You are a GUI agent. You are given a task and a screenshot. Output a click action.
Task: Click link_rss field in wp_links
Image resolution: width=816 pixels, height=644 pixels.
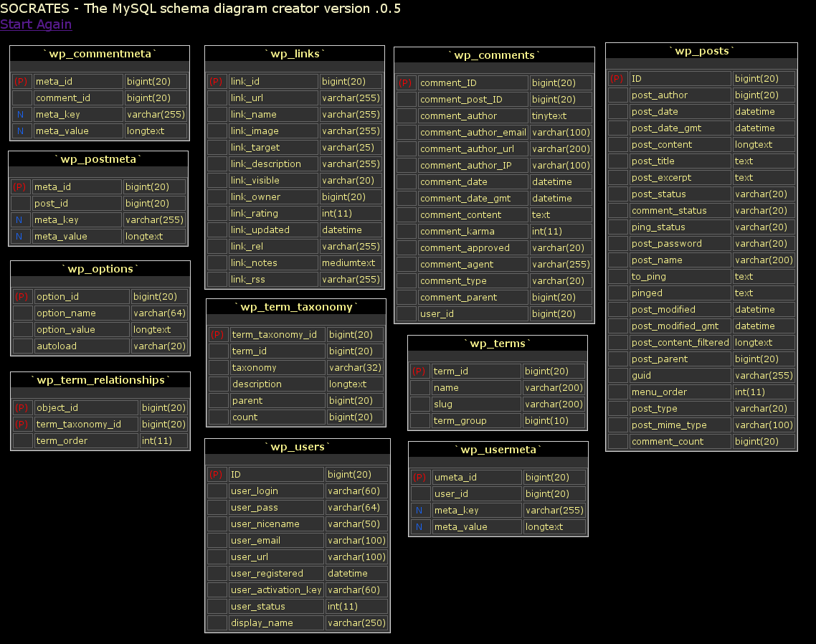(x=273, y=280)
